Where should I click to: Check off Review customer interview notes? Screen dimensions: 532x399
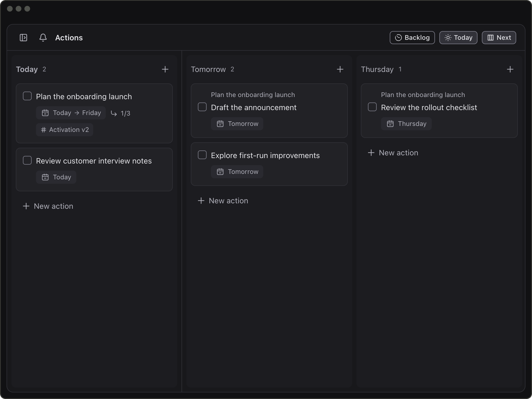point(27,160)
